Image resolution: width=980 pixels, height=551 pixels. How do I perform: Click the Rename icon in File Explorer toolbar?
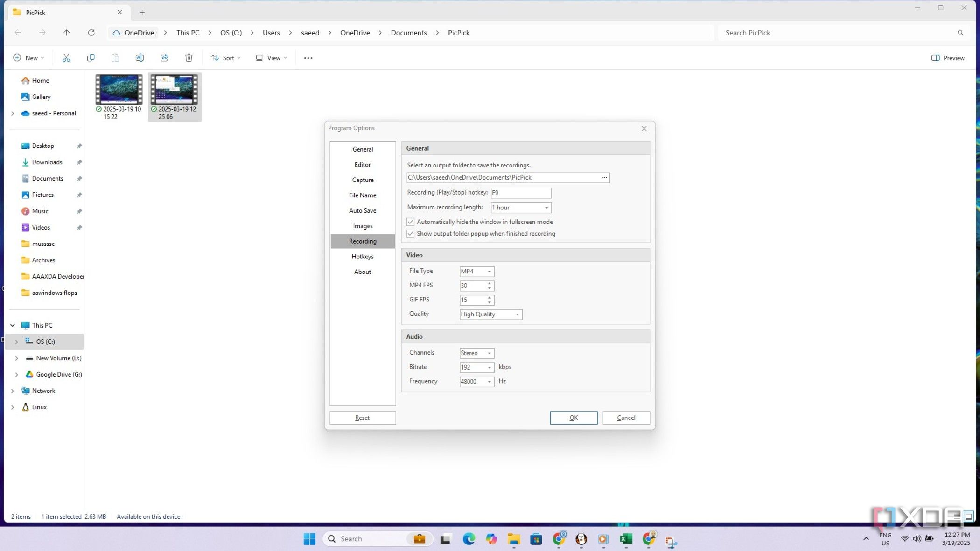140,58
